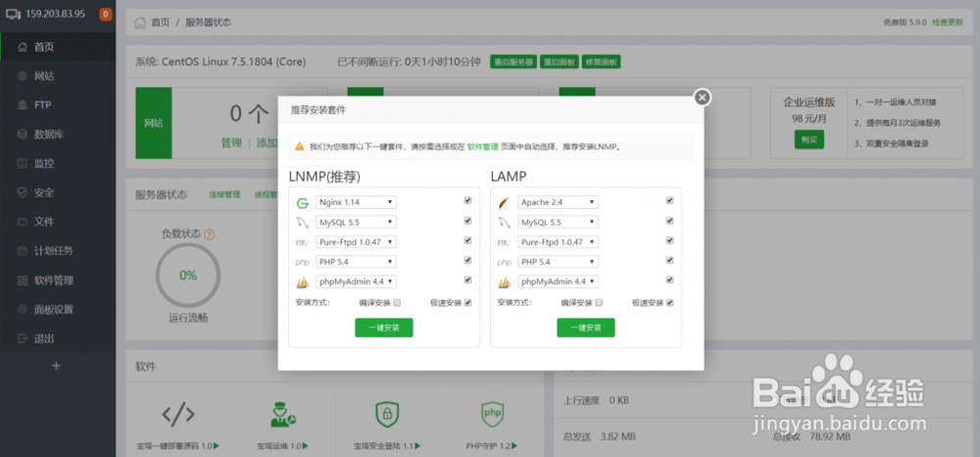Uncheck the Nginx 1.14 checkbox in LNMP
The height and width of the screenshot is (457, 980).
pos(467,201)
